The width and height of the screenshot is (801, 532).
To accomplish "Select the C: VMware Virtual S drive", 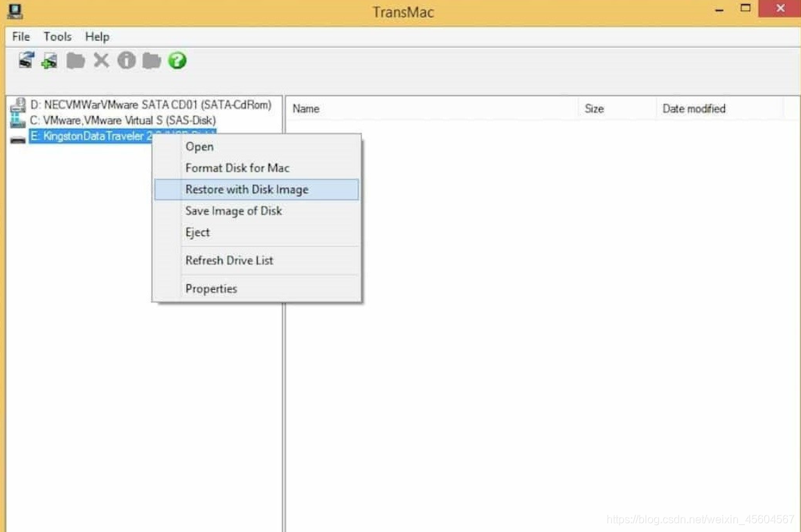I will pos(123,120).
